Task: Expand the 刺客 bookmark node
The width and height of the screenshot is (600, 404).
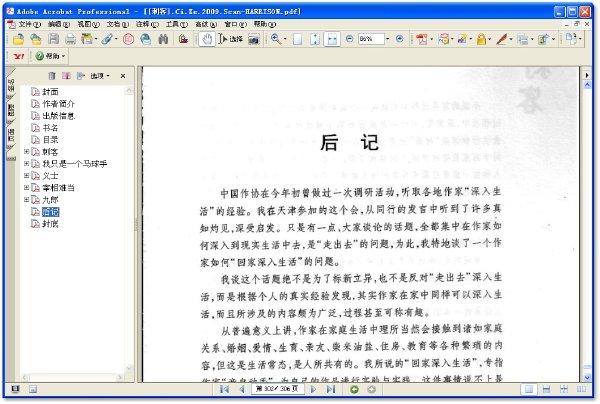Action: pos(26,152)
